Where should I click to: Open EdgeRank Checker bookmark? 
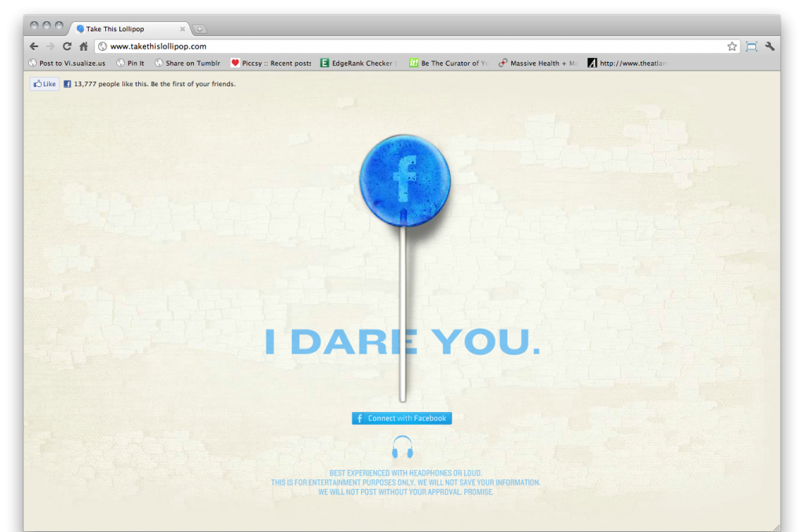[x=357, y=63]
